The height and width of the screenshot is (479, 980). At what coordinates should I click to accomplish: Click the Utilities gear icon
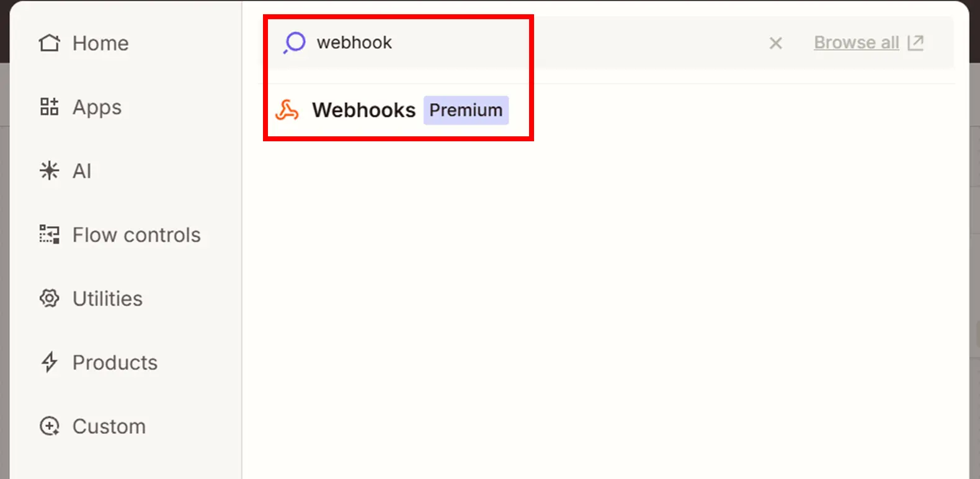tap(50, 299)
